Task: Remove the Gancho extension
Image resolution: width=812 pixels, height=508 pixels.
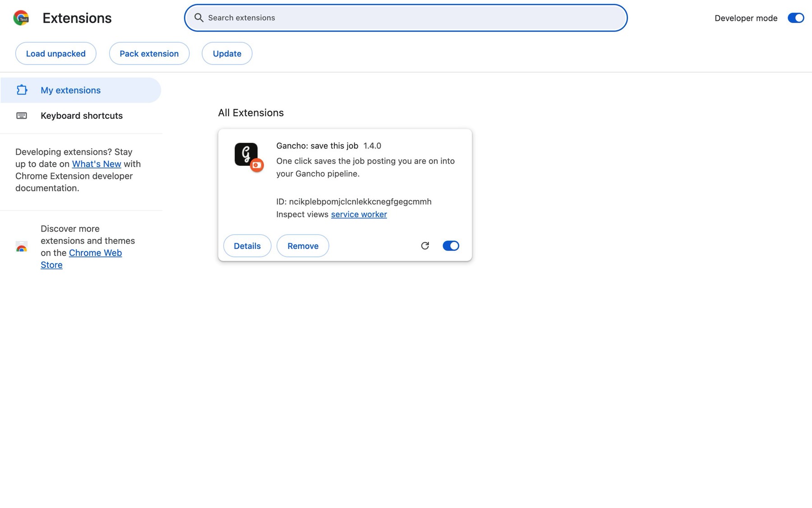Action: pyautogui.click(x=303, y=246)
